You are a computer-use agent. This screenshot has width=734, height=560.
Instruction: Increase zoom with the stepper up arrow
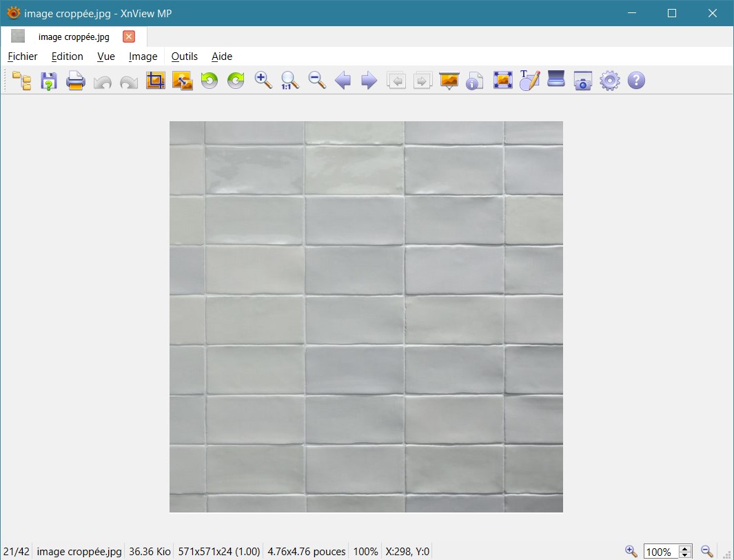coord(684,548)
